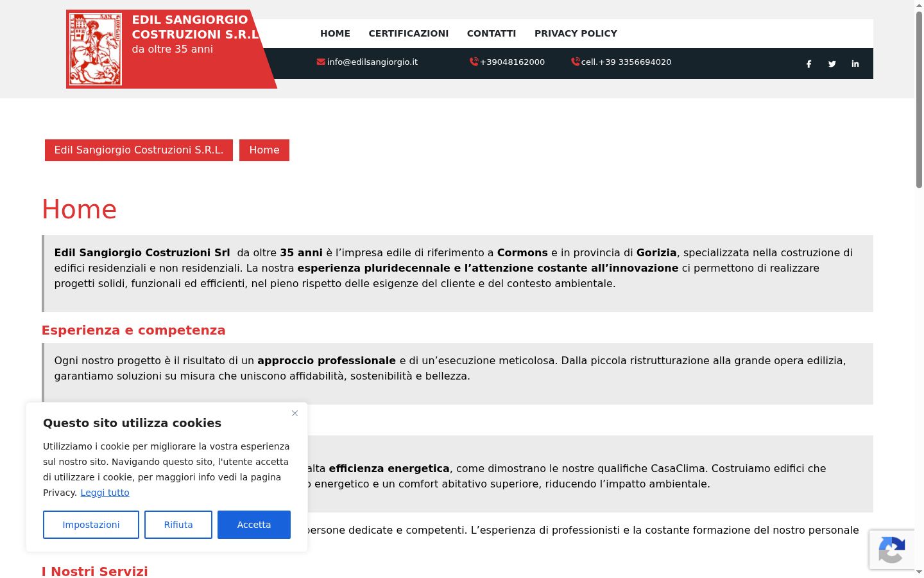924x578 pixels.
Task: Click the info@edilsangiorgio.it email link
Action: coord(372,62)
